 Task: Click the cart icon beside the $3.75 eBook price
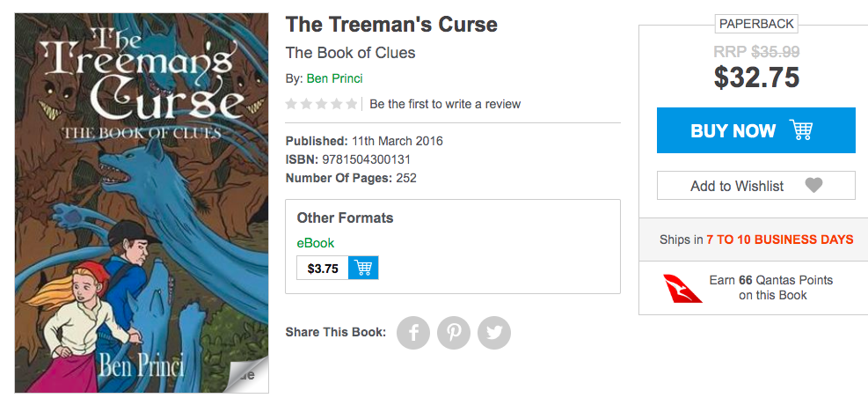coord(363,268)
